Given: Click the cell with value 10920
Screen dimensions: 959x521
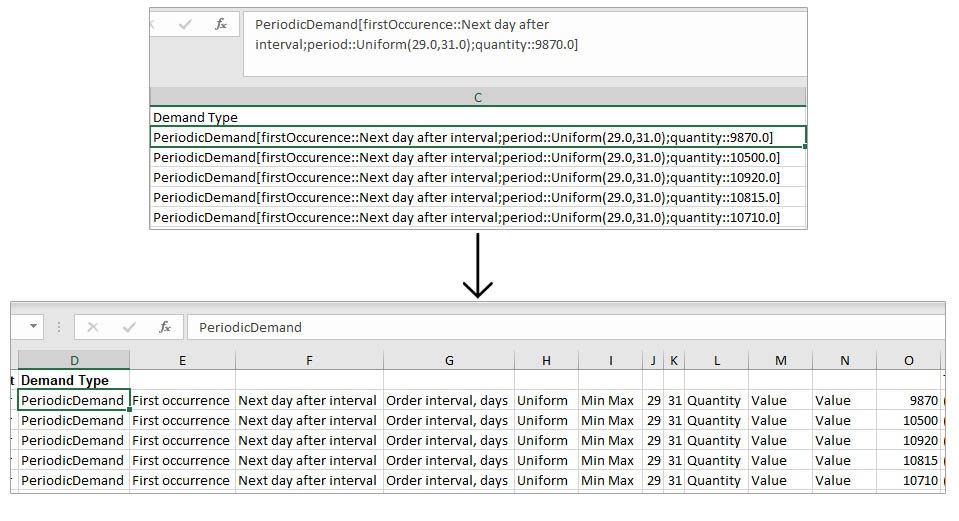Looking at the screenshot, I should (x=909, y=440).
